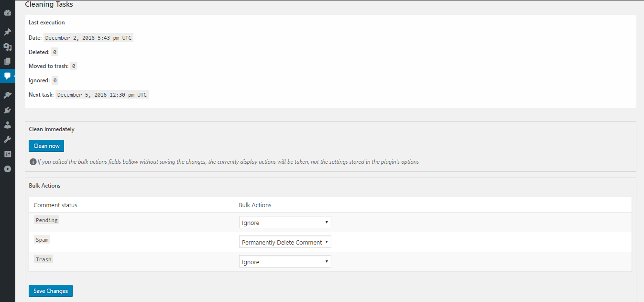This screenshot has width=644, height=302.
Task: Open Settings sliders icon in sidebar
Action: (x=7, y=154)
